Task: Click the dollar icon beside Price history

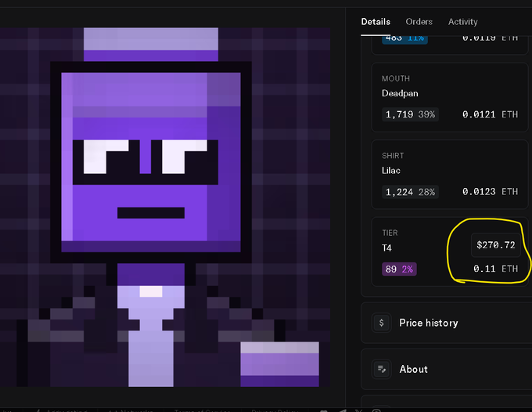Action: (381, 323)
